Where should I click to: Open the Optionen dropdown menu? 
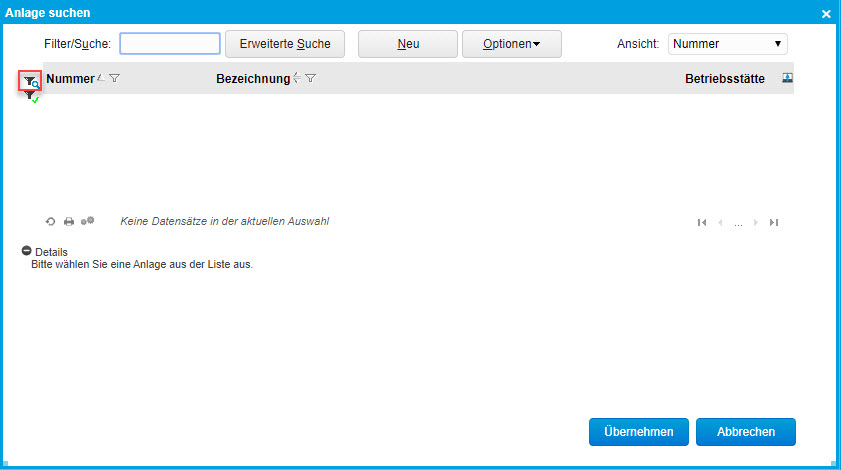512,44
